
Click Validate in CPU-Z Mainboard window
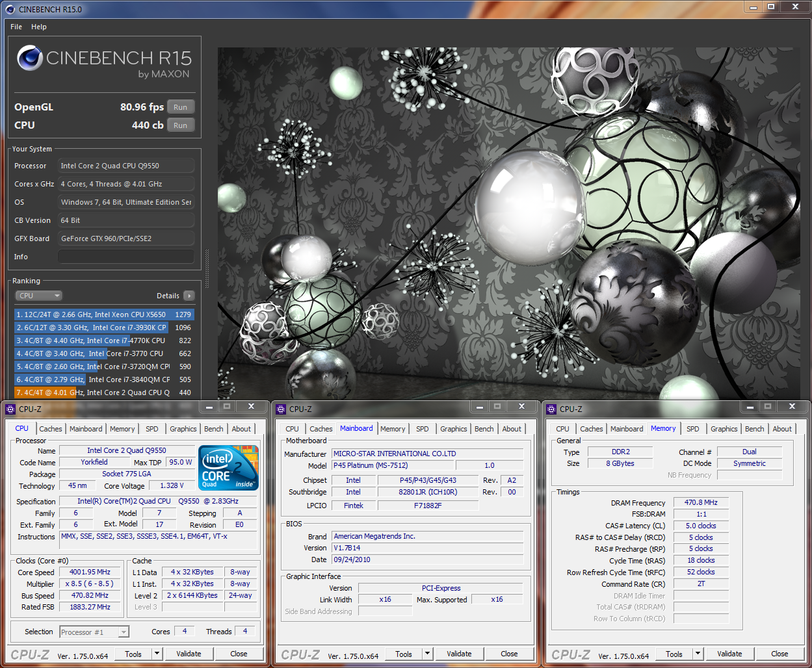pyautogui.click(x=459, y=654)
